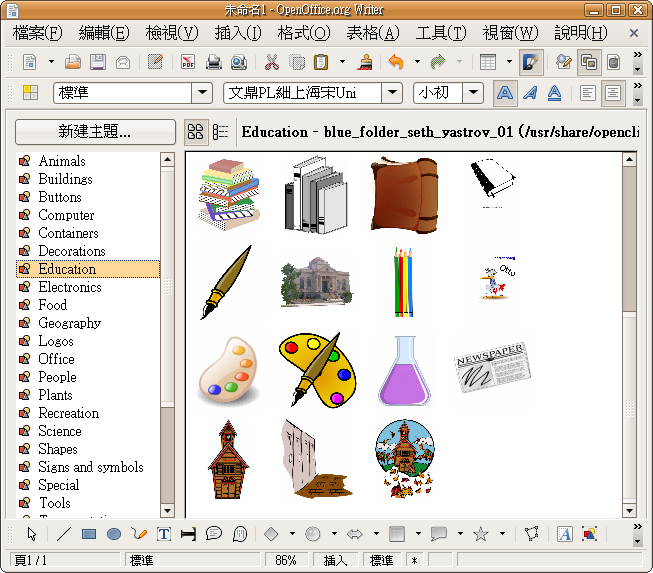Click the Export as PDF toolbar icon

click(188, 62)
